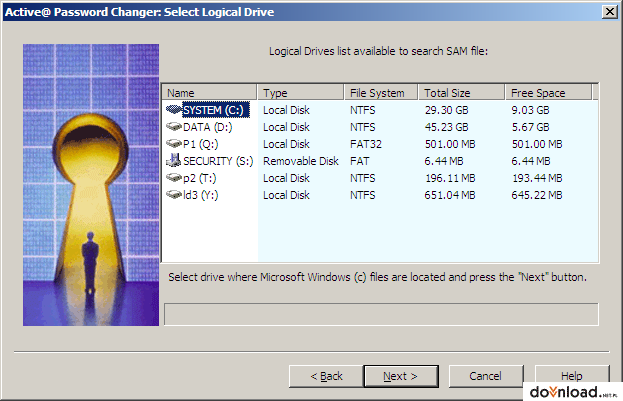Click the 6.44 MB total size cell
Image resolution: width=623 pixels, height=401 pixels.
(x=444, y=161)
